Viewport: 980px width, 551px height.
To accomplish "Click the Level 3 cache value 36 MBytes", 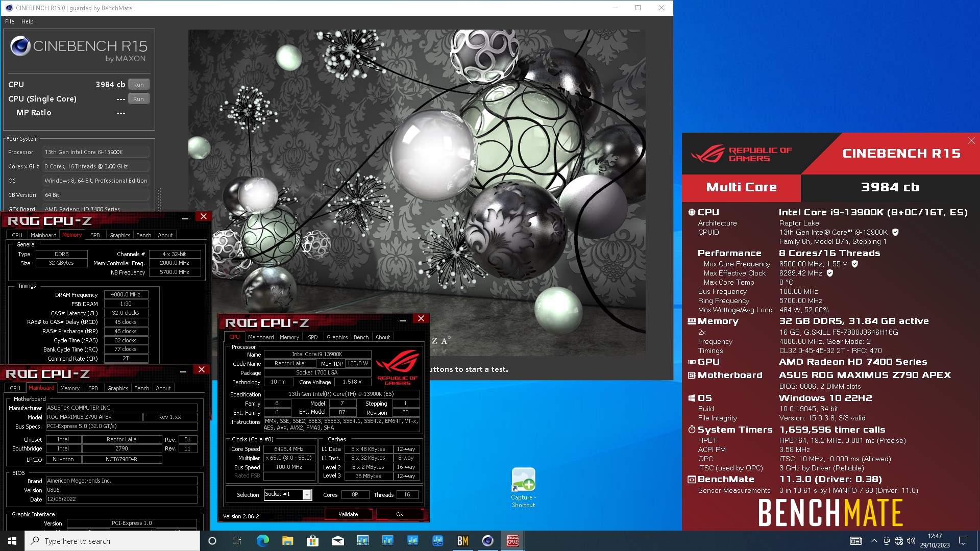I will click(x=368, y=476).
